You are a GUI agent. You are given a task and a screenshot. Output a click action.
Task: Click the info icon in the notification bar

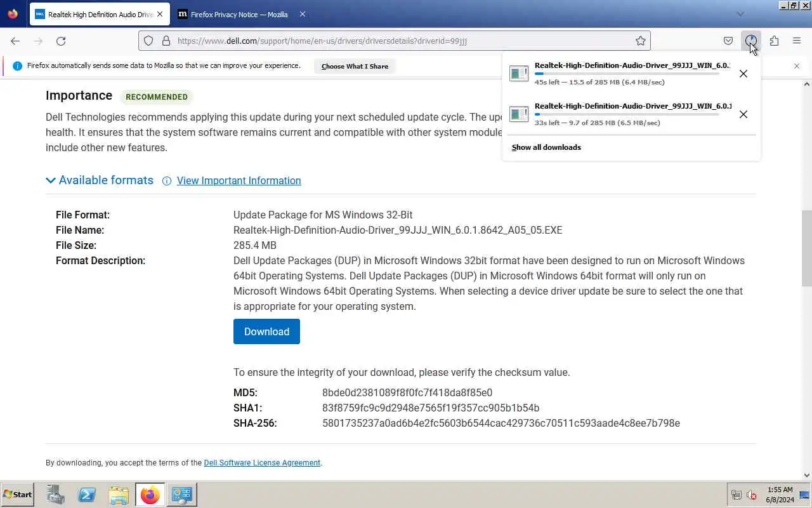pos(17,66)
